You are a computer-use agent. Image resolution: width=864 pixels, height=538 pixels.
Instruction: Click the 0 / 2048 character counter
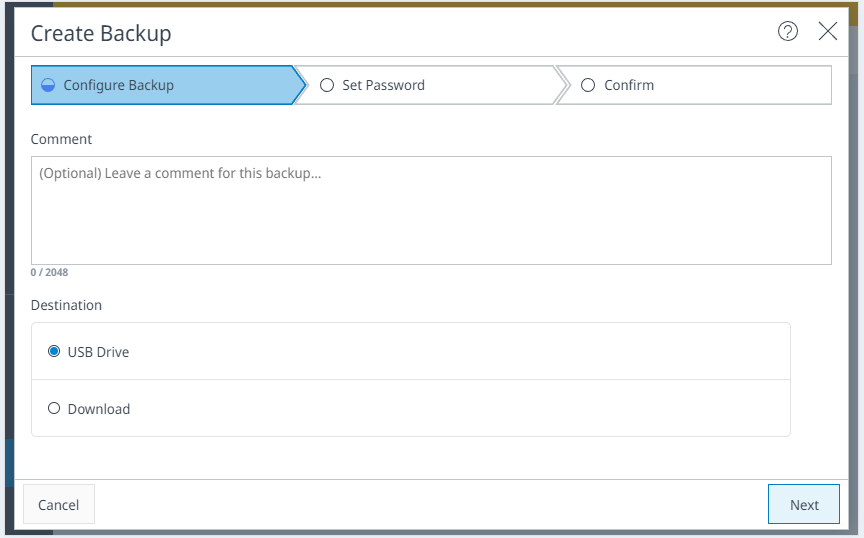[49, 272]
